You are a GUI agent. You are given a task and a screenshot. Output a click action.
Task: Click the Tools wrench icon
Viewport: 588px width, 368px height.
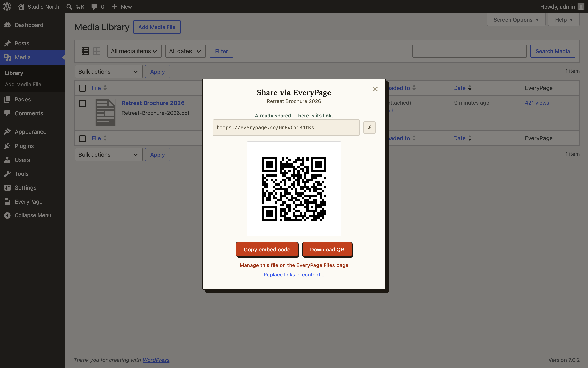click(8, 174)
